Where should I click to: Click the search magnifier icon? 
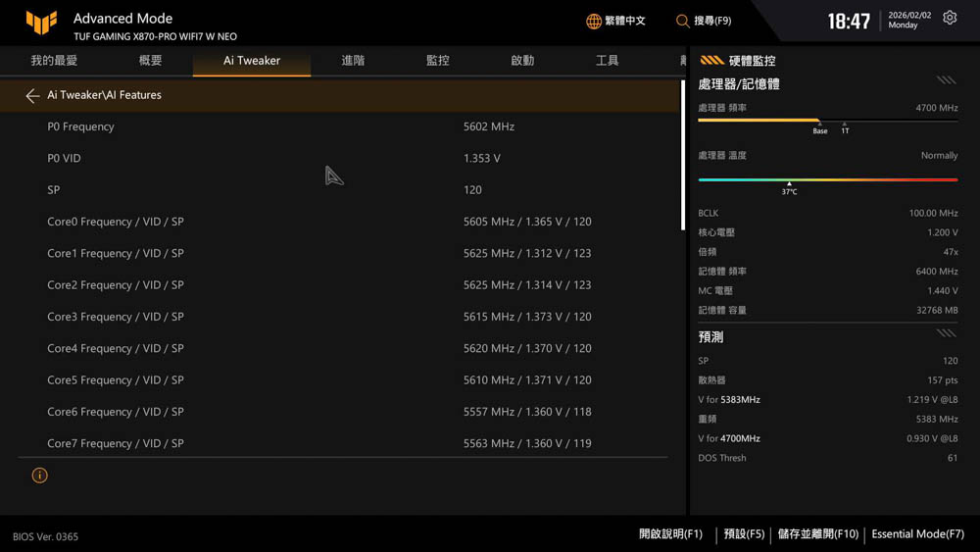(x=683, y=21)
